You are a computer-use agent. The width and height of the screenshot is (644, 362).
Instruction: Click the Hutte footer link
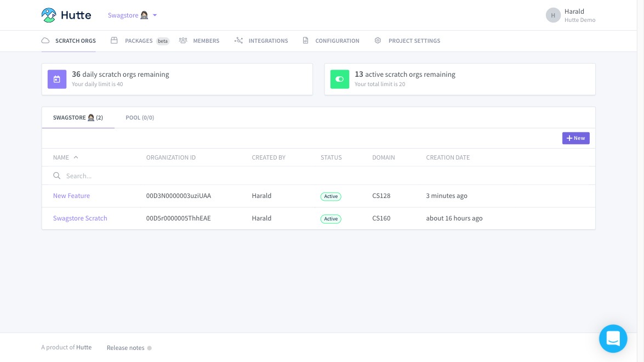(84, 347)
